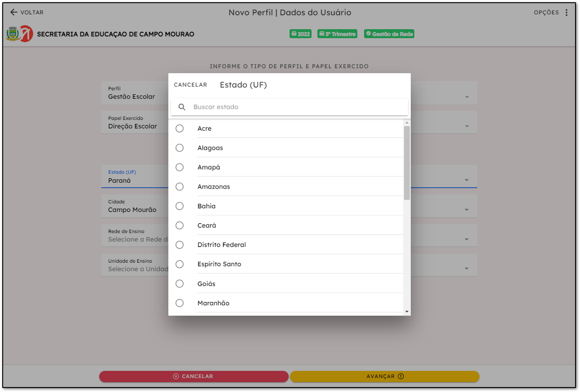
Task: Open the Rede de Ensino dropdown arrow
Action: click(x=467, y=239)
